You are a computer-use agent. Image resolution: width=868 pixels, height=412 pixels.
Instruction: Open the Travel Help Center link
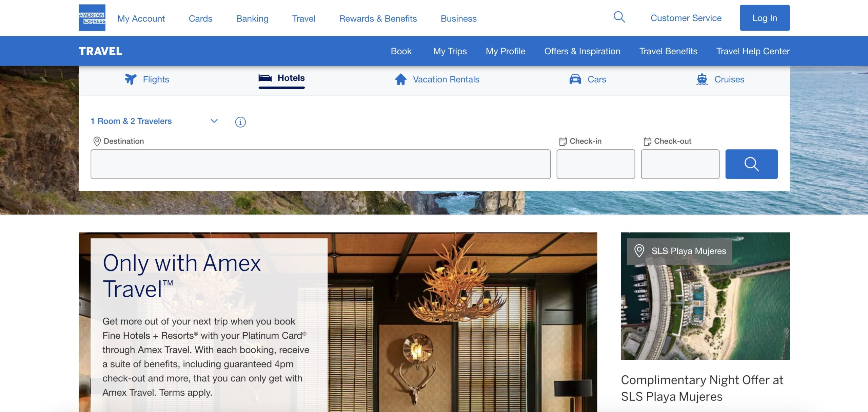pyautogui.click(x=753, y=51)
